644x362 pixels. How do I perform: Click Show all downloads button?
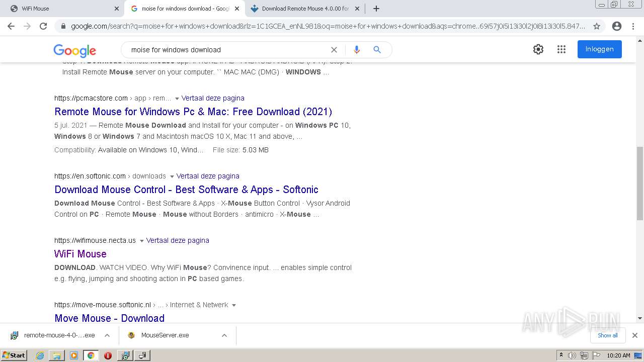(607, 335)
